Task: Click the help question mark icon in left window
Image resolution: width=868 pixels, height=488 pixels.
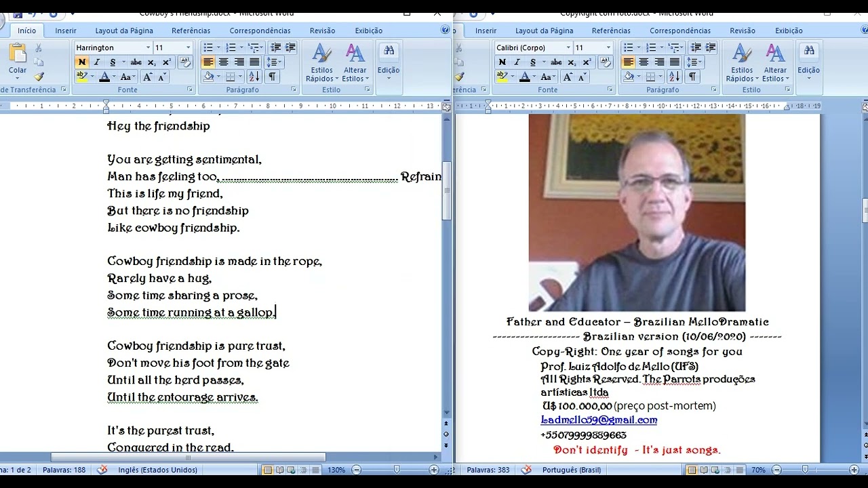Action: coord(446,30)
